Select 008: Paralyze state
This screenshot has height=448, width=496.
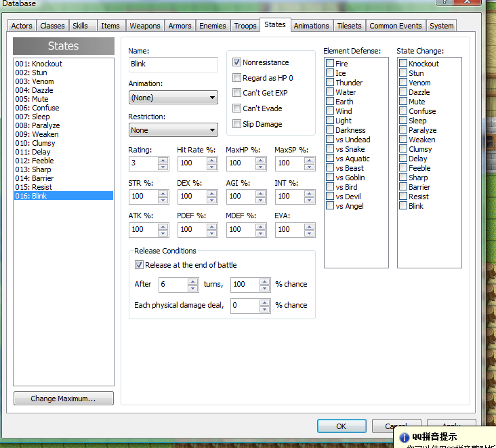click(x=63, y=125)
